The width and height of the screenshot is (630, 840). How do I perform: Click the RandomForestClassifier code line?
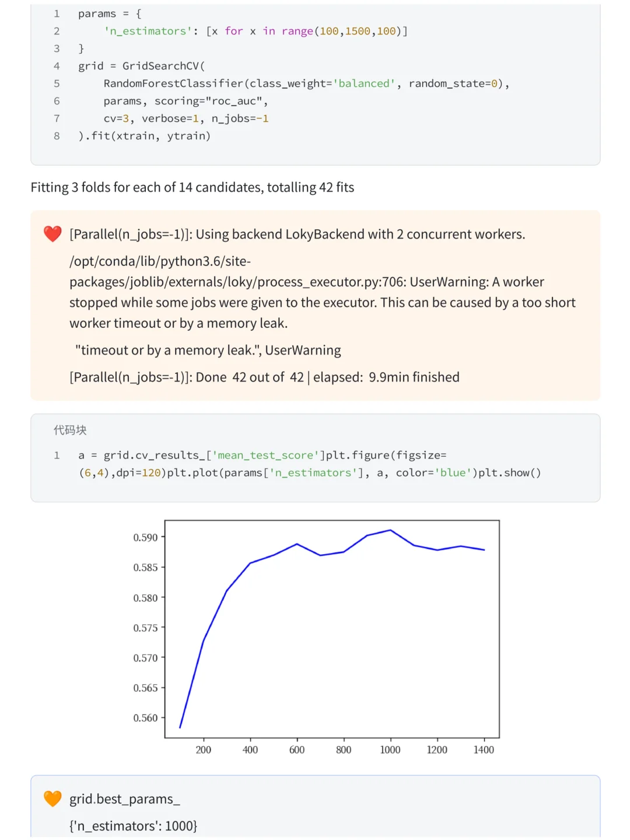[307, 83]
